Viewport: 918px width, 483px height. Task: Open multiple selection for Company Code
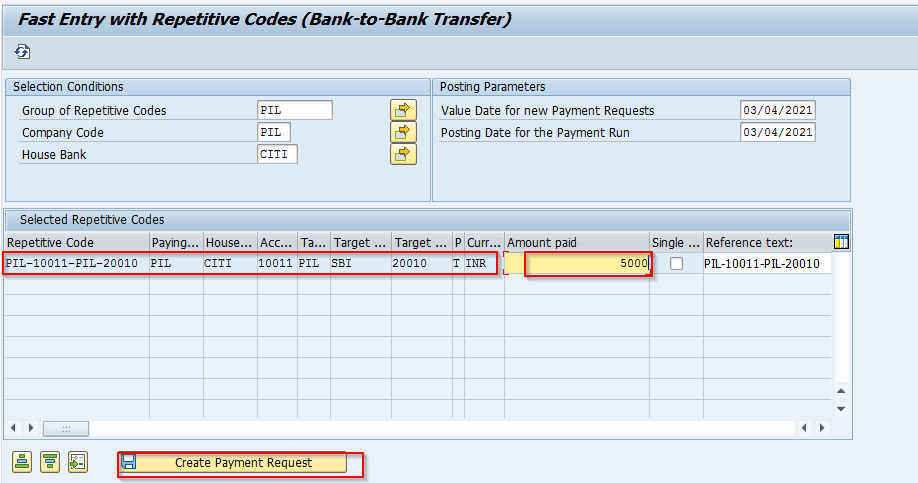pyautogui.click(x=403, y=132)
